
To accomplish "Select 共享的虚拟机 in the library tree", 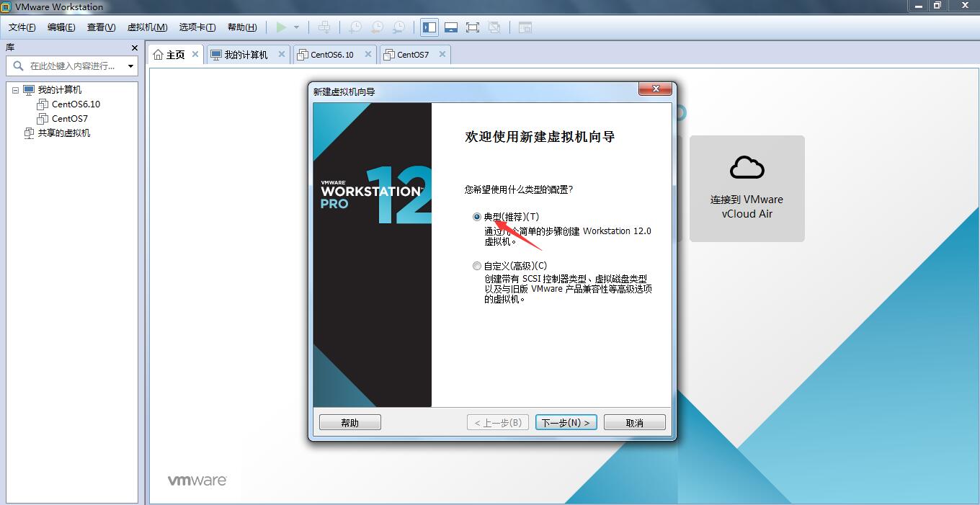I will tap(64, 133).
